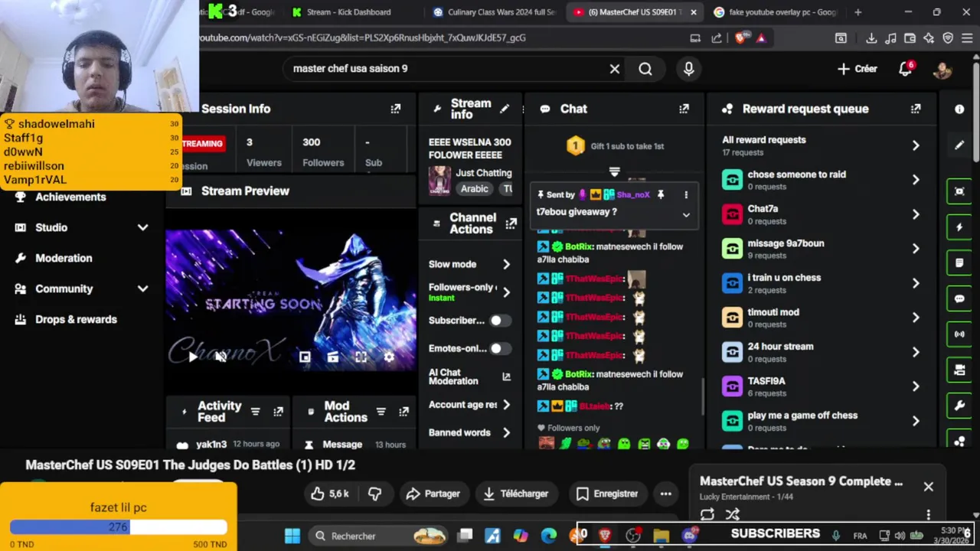This screenshot has width=980, height=551.
Task: Open Stream Preview settings gear
Action: click(x=389, y=357)
